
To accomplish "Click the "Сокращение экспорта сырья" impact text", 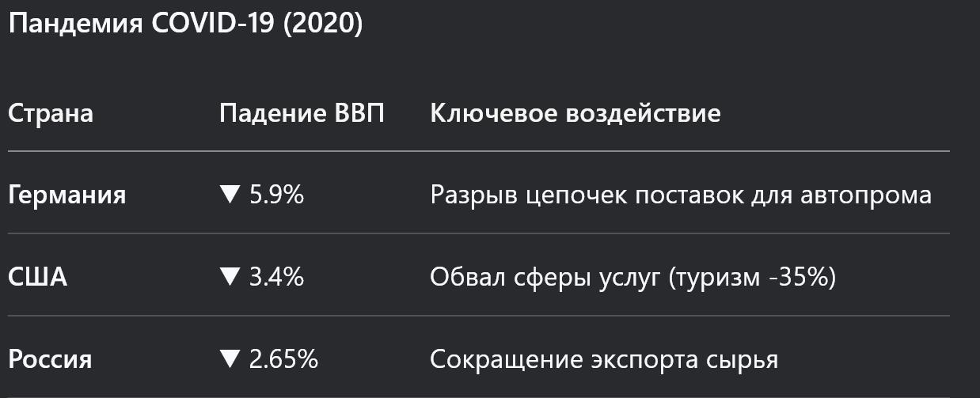I will pyautogui.click(x=604, y=360).
